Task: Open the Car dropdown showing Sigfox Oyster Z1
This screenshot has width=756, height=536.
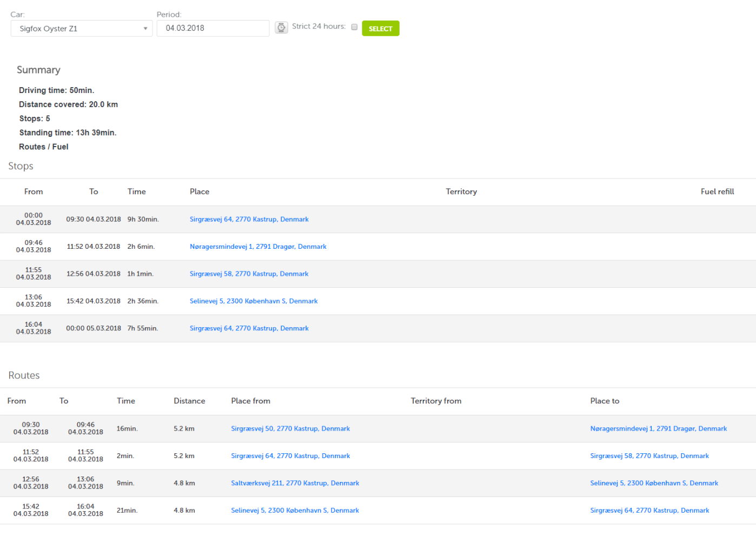Action: [81, 29]
